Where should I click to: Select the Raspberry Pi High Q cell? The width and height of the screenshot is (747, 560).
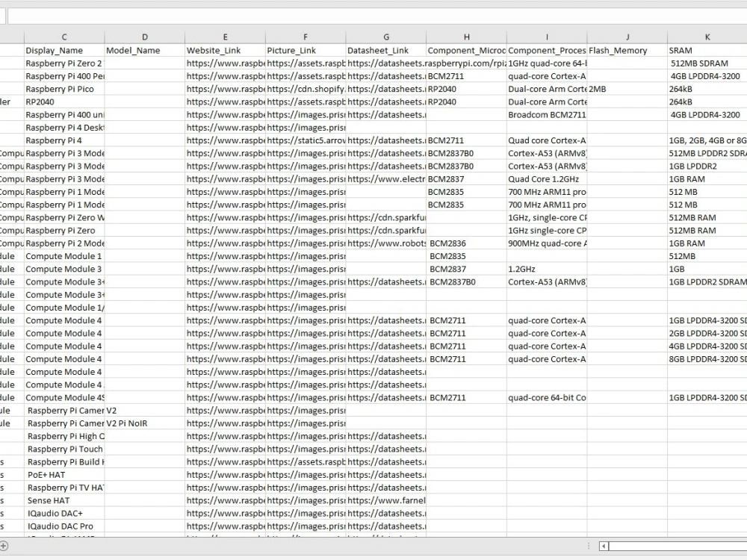click(64, 436)
